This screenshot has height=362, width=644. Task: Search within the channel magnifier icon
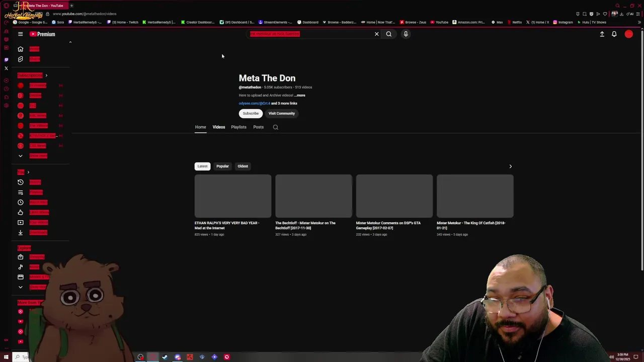click(275, 127)
